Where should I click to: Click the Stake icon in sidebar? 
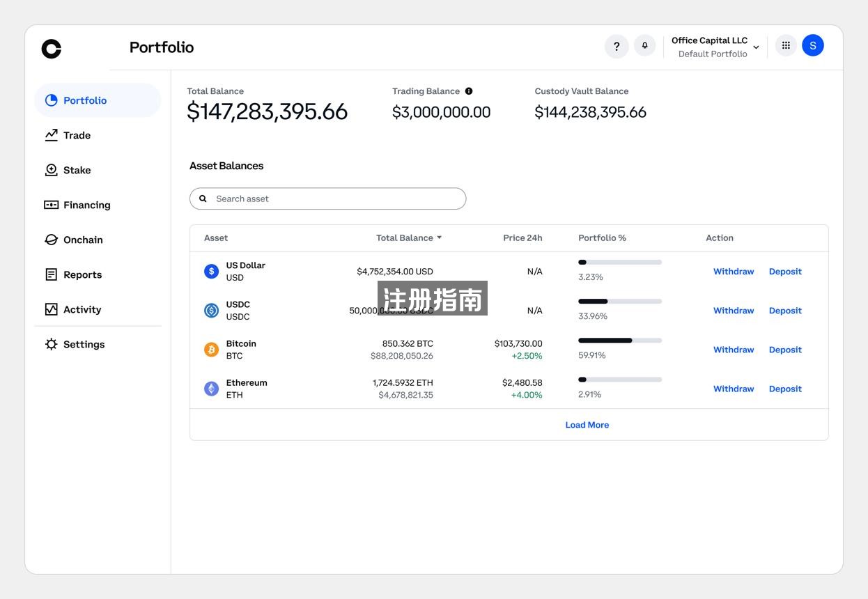click(x=51, y=170)
